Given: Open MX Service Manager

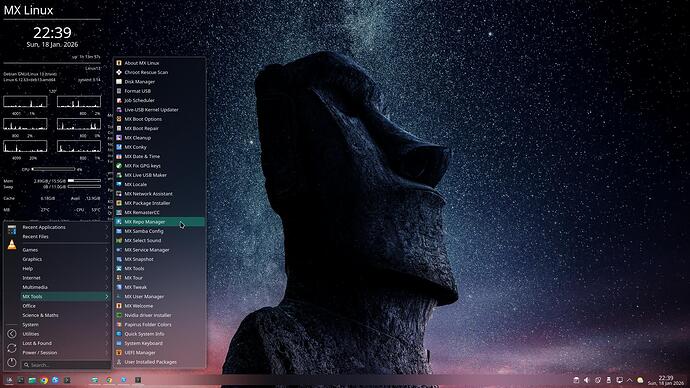Looking at the screenshot, I should coord(159,250).
